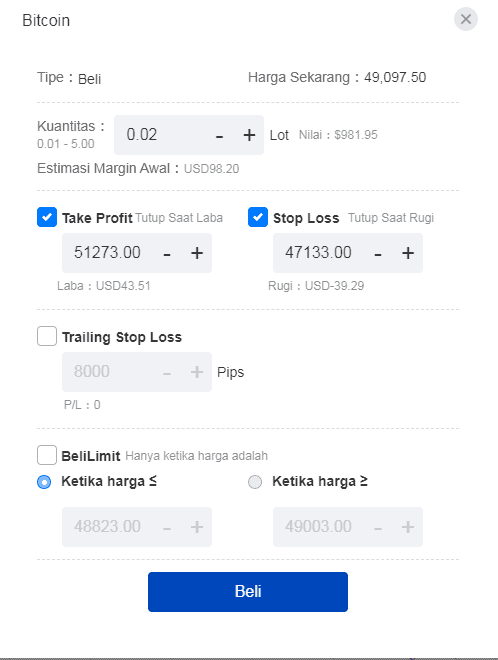Screen dimensions: 498x660
Task: Decrease Stop Loss price with minus
Action: pos(378,254)
